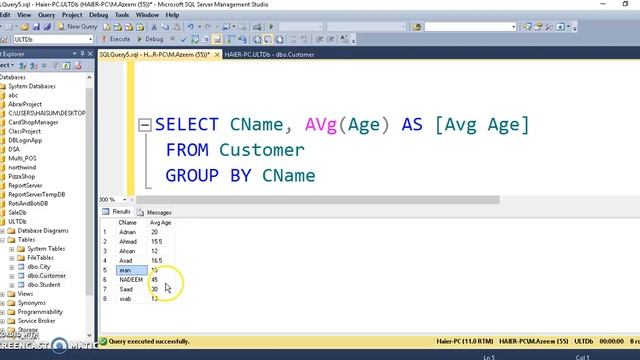Image resolution: width=640 pixels, height=360 pixels.
Task: Click the Disconnect icon in Object Explorer
Action: click(x=33, y=65)
